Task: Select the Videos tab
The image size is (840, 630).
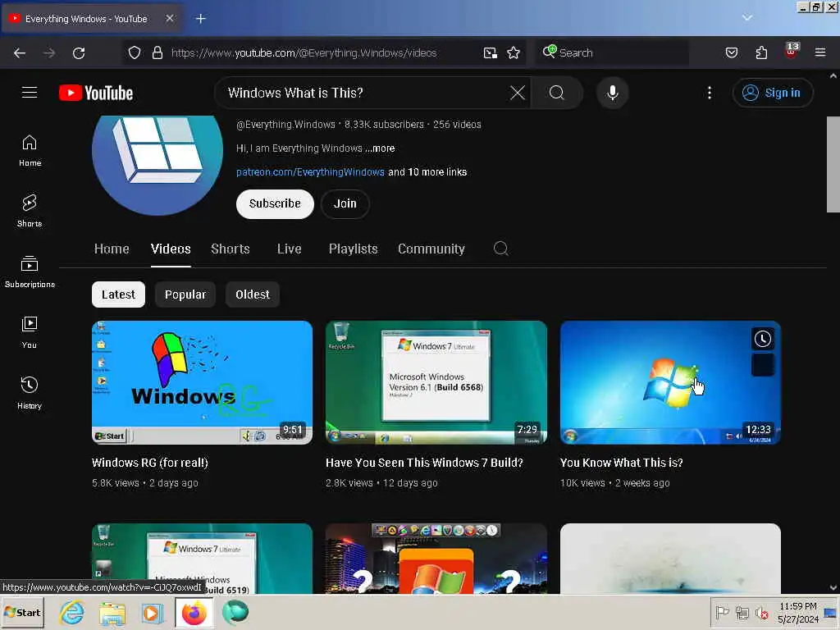Action: click(171, 249)
